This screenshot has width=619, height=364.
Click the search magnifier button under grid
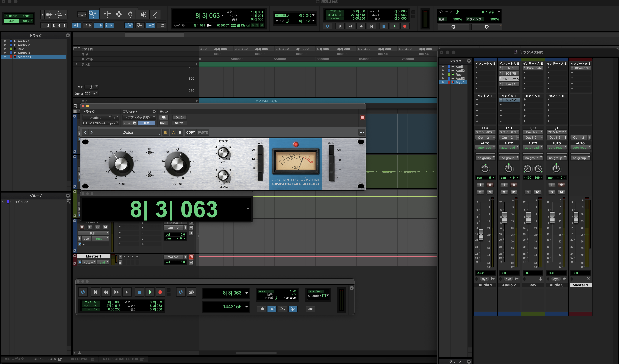453,27
